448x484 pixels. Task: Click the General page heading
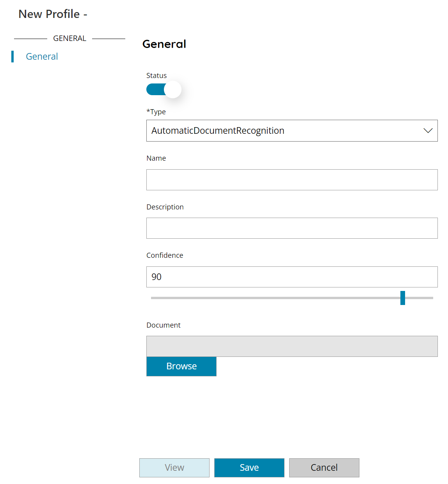tap(164, 44)
